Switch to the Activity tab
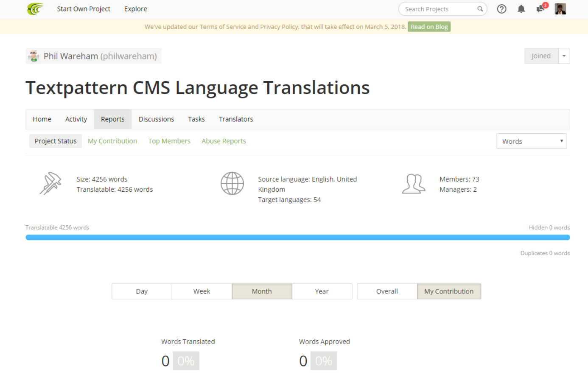The image size is (588, 392). (x=76, y=119)
